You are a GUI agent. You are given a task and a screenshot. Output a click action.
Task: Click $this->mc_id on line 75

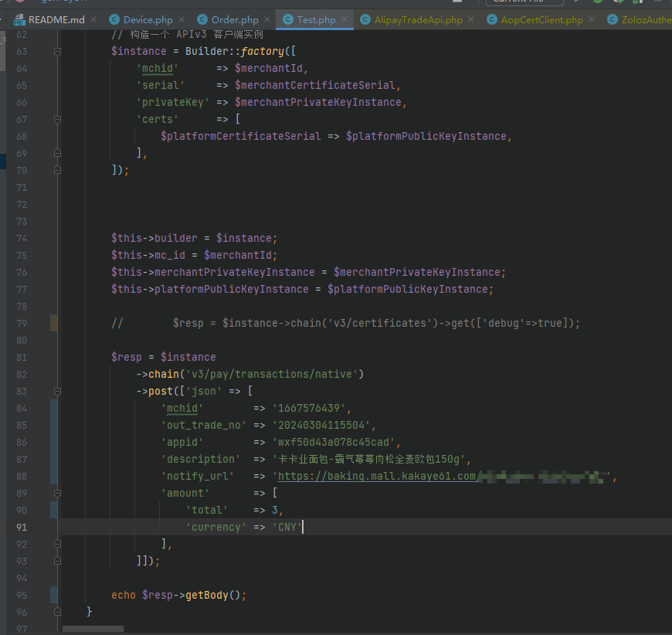(148, 255)
